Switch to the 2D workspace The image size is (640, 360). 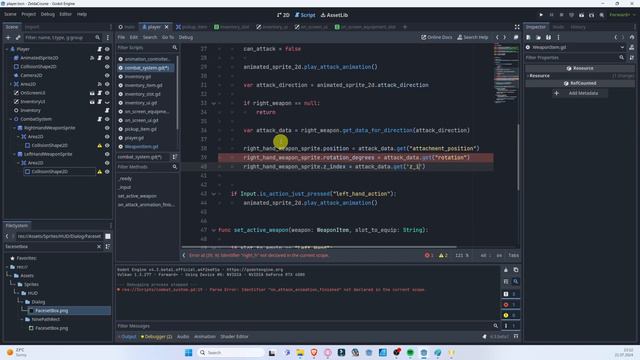283,15
